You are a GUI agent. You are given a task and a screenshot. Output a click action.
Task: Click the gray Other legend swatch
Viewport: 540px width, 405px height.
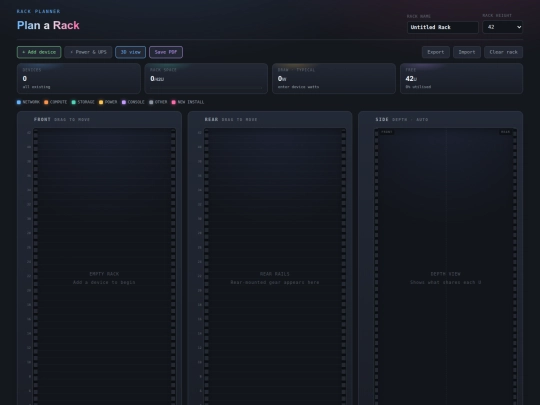151,102
